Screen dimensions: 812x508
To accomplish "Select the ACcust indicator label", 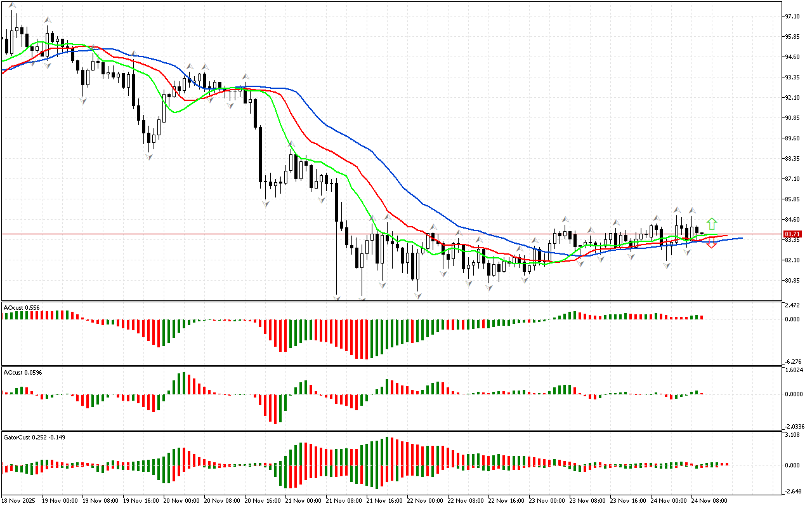I will click(23, 373).
